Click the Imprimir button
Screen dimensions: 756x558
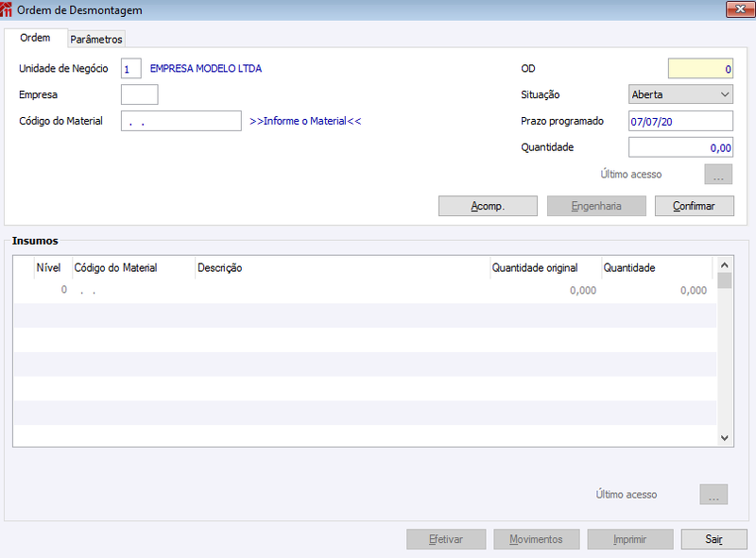coord(629,539)
